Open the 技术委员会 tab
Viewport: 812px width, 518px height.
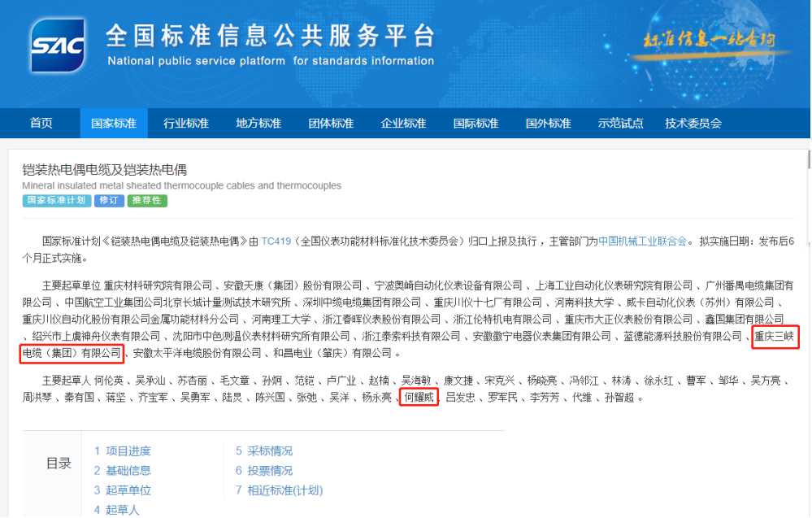point(693,124)
